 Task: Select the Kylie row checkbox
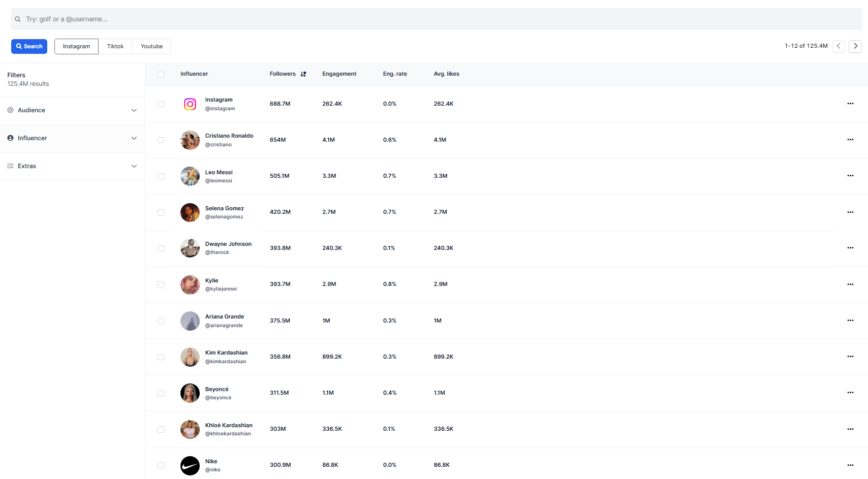point(161,285)
